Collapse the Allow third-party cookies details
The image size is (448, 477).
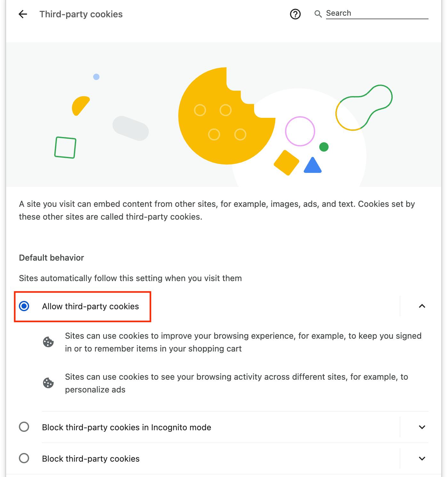tap(422, 306)
